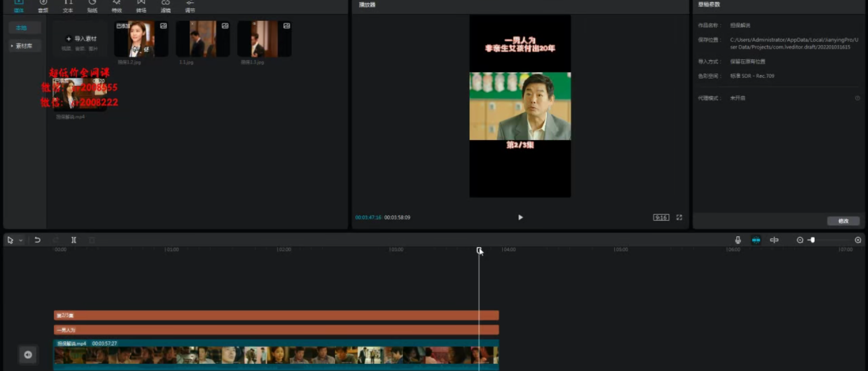Open the 9:16 aspect ratio selector
Screen dimensions: 868x371
[x=661, y=217]
